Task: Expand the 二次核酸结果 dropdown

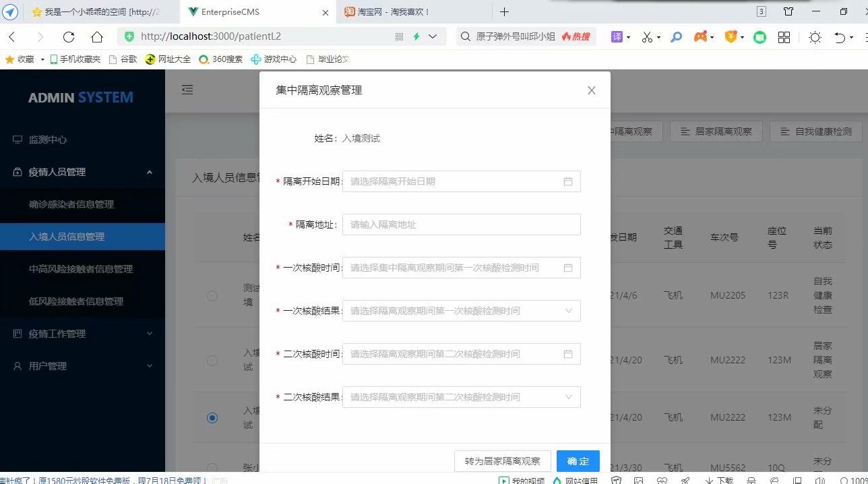Action: pyautogui.click(x=461, y=397)
